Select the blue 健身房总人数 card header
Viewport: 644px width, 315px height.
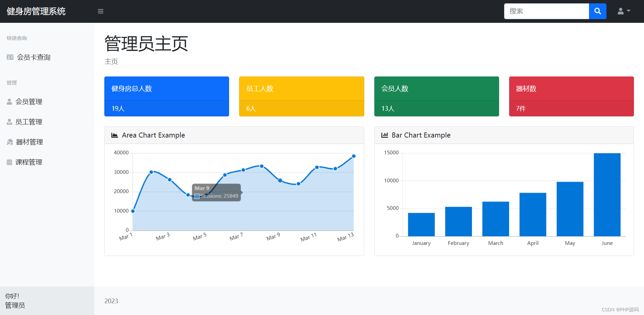tap(167, 89)
